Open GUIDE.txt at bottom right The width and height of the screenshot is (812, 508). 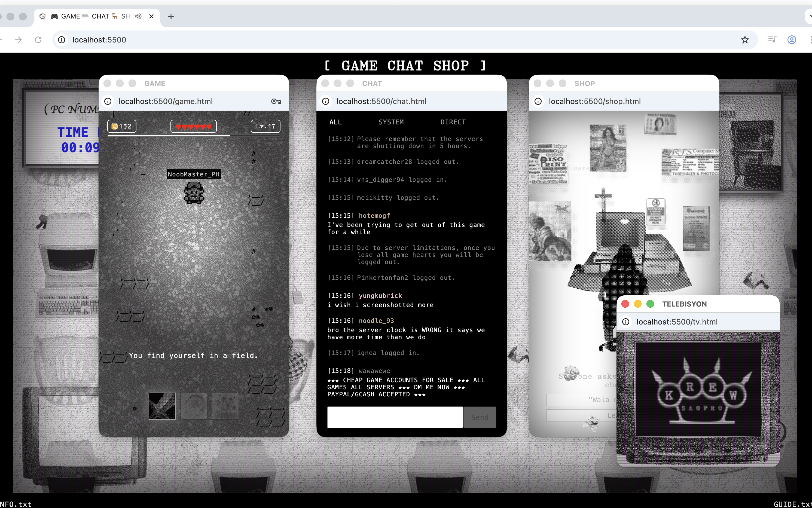point(792,504)
